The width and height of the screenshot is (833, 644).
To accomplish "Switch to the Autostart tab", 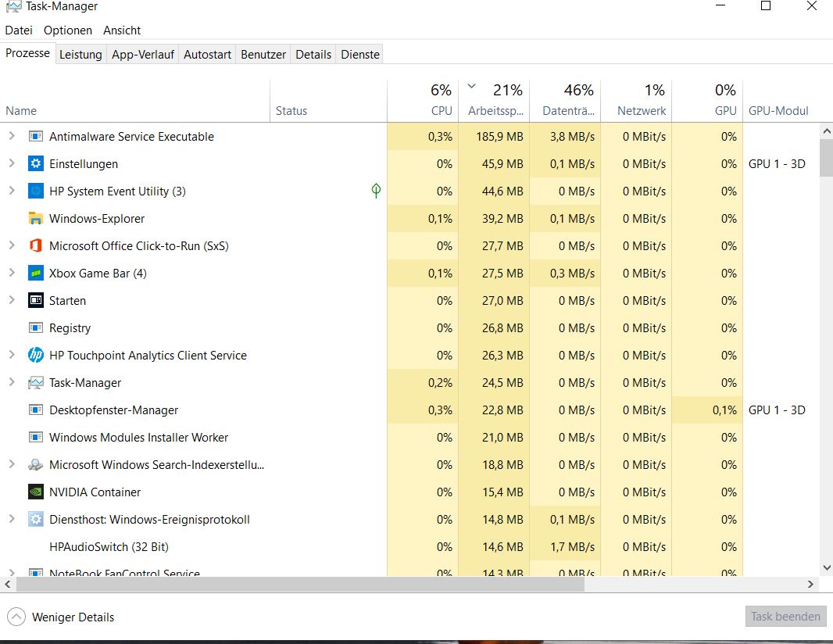I will tap(207, 54).
